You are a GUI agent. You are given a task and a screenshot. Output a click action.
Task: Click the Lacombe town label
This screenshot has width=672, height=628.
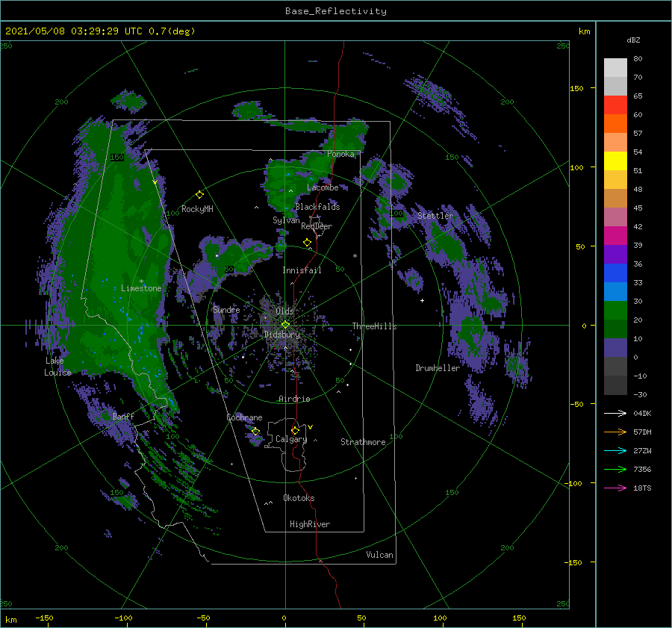tap(323, 187)
